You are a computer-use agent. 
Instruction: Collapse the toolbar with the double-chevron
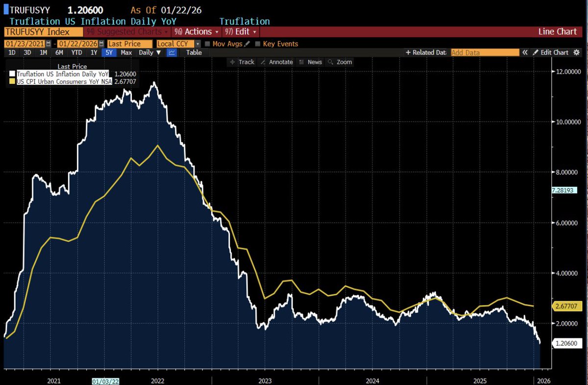click(x=525, y=52)
